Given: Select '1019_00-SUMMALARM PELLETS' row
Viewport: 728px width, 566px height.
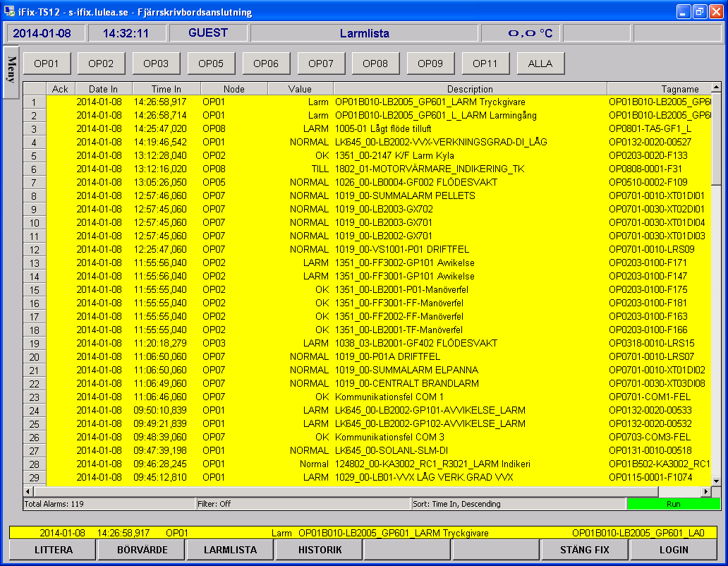Looking at the screenshot, I should [x=367, y=196].
